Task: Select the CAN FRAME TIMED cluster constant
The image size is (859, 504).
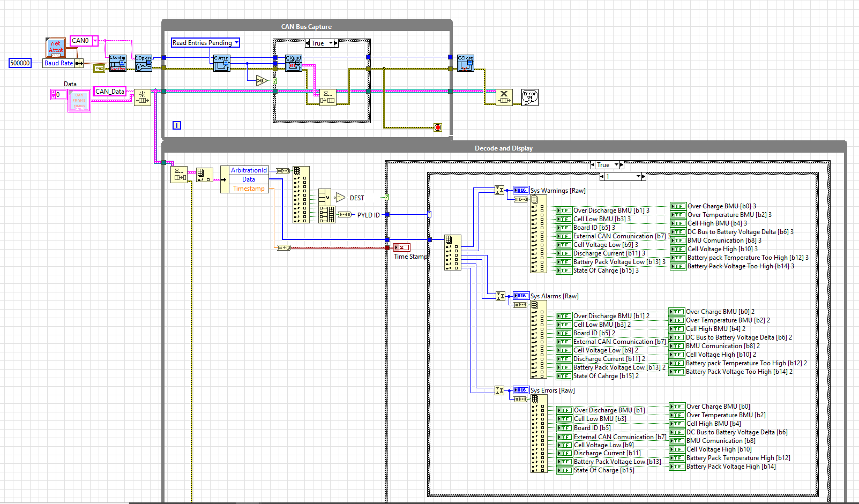Action: 79,100
